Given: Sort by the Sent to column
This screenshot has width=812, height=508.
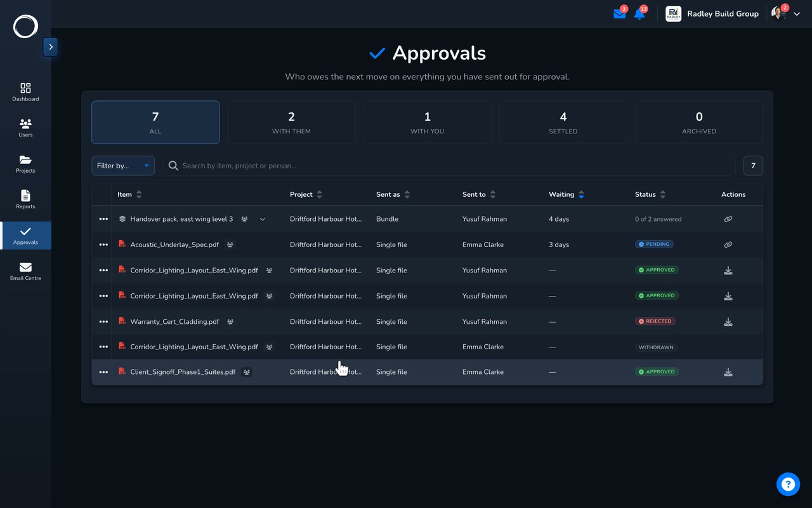Looking at the screenshot, I should pyautogui.click(x=478, y=194).
